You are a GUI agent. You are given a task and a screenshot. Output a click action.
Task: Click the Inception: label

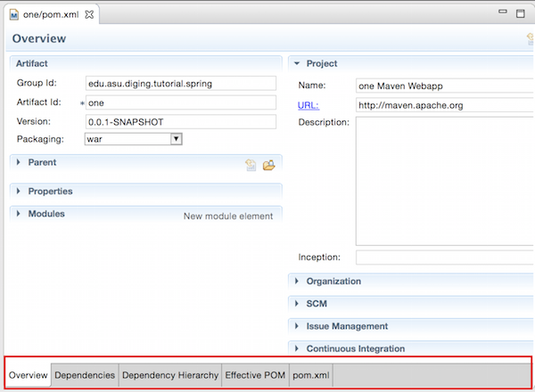tap(319, 257)
